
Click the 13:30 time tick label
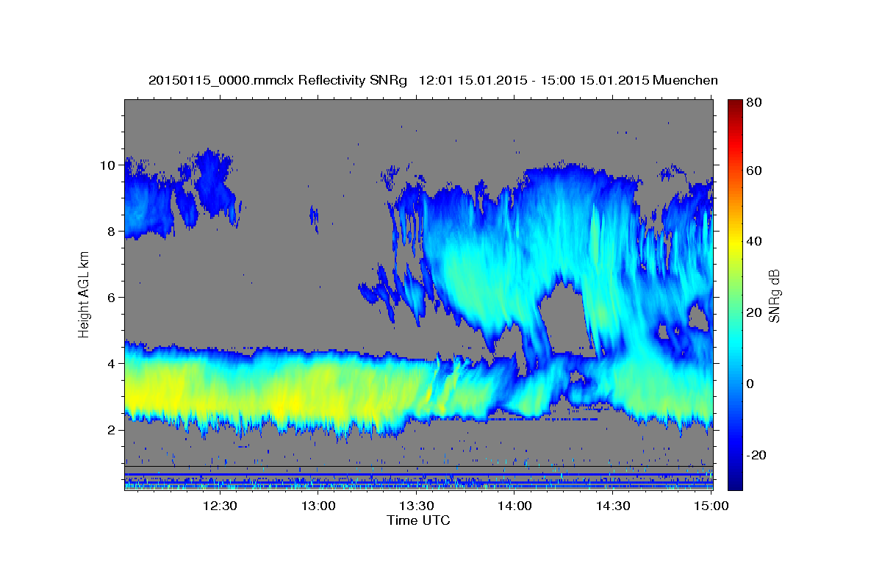tap(417, 506)
